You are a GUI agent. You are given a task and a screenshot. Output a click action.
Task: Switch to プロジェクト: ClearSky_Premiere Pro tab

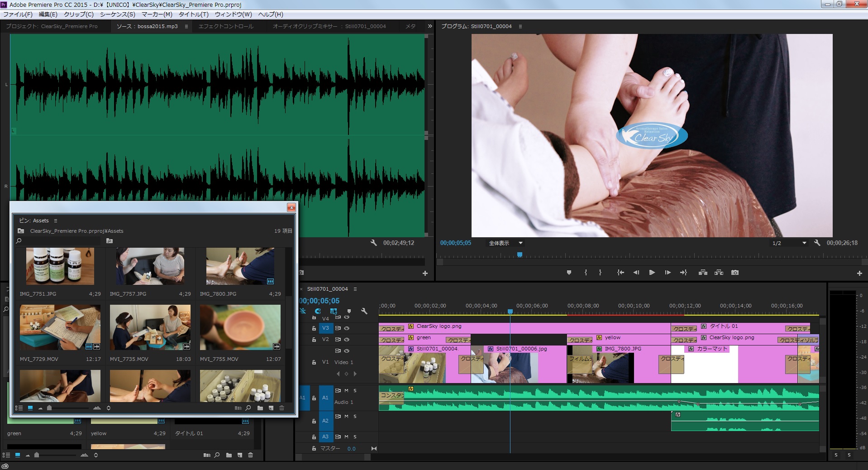point(52,26)
